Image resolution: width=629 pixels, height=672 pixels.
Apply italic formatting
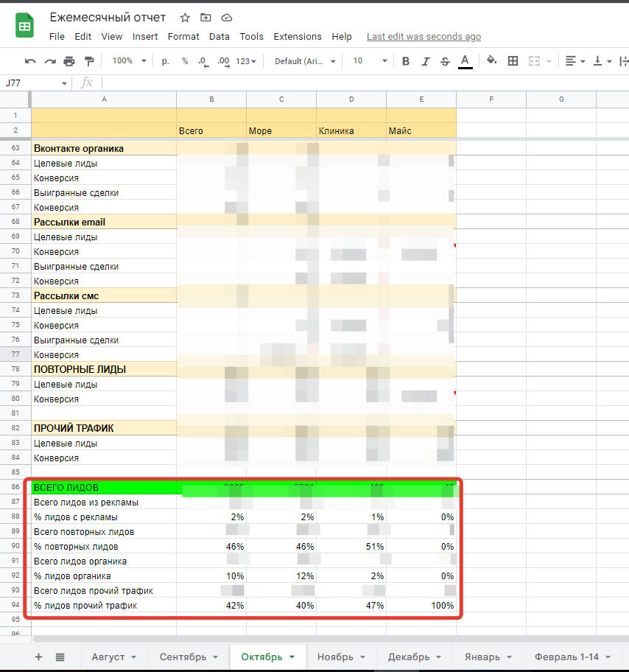tap(426, 61)
